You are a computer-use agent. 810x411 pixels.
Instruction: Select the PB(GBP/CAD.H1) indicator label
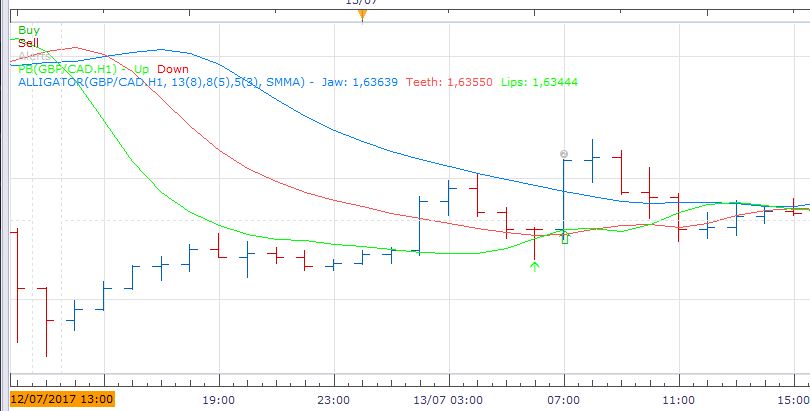[x=67, y=69]
